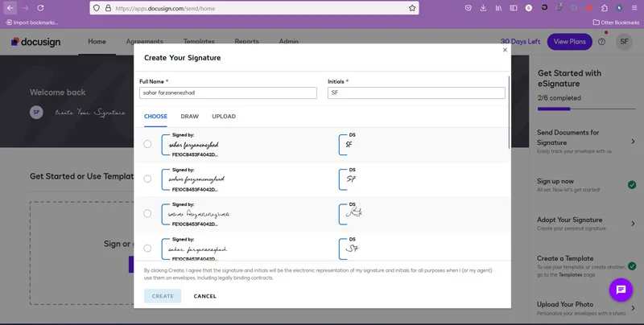Switch to the CHOOSE tab
This screenshot has height=325, width=644.
pos(155,117)
